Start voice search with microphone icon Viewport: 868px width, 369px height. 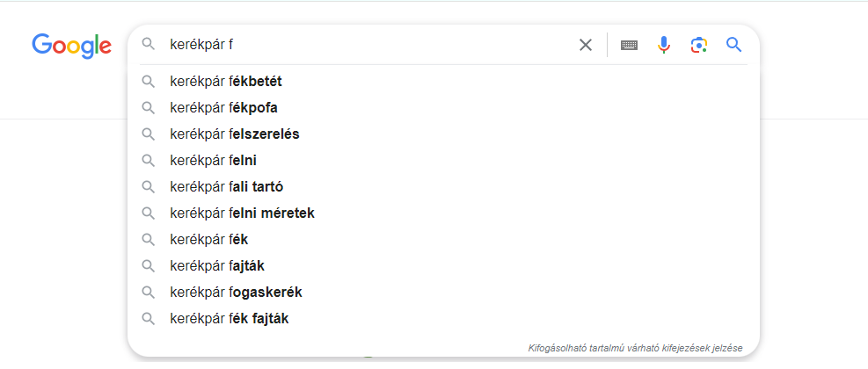664,45
